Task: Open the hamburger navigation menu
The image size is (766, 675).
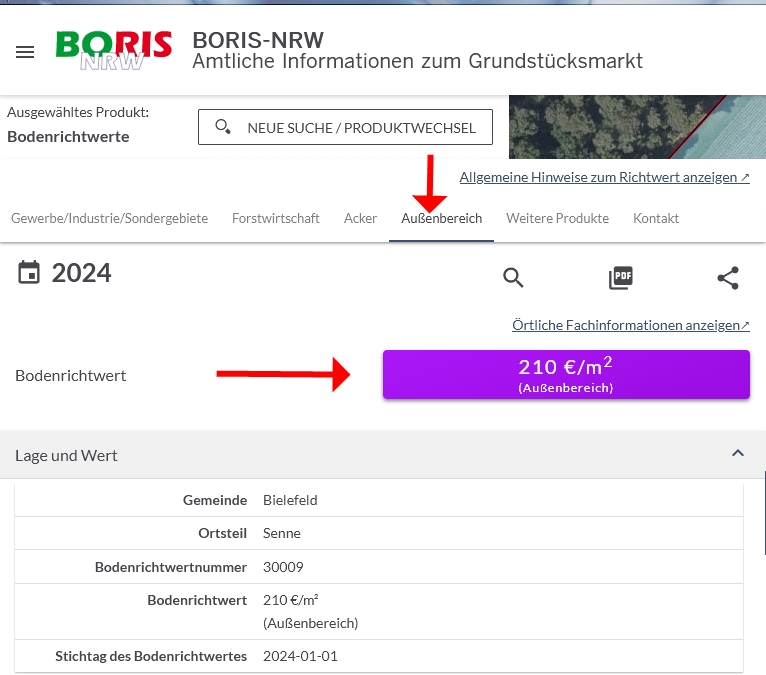Action: click(x=25, y=52)
